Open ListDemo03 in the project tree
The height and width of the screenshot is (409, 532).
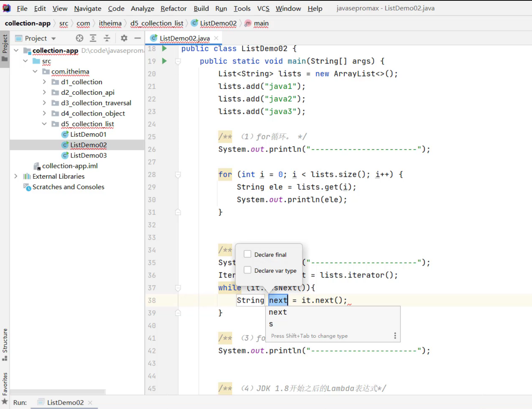[88, 155]
